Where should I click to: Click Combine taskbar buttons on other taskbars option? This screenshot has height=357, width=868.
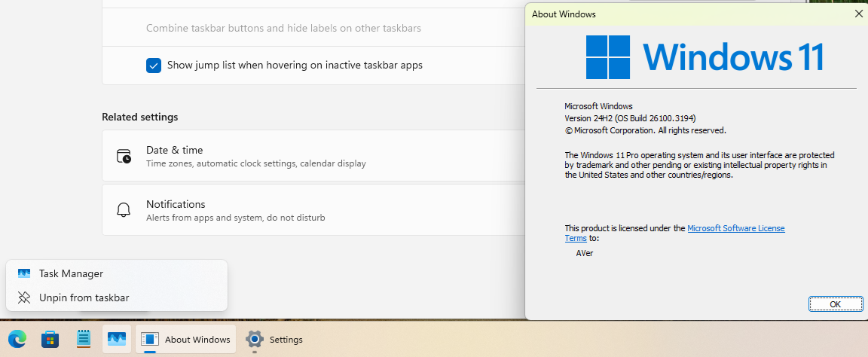click(x=283, y=28)
